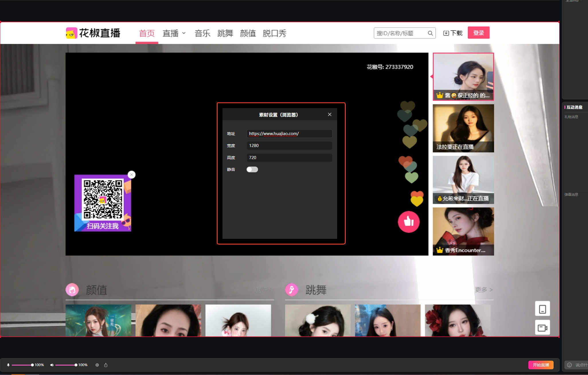Screen dimensions: 588x375
Task: Toggle the 静音 mute switch
Action: pyautogui.click(x=252, y=169)
